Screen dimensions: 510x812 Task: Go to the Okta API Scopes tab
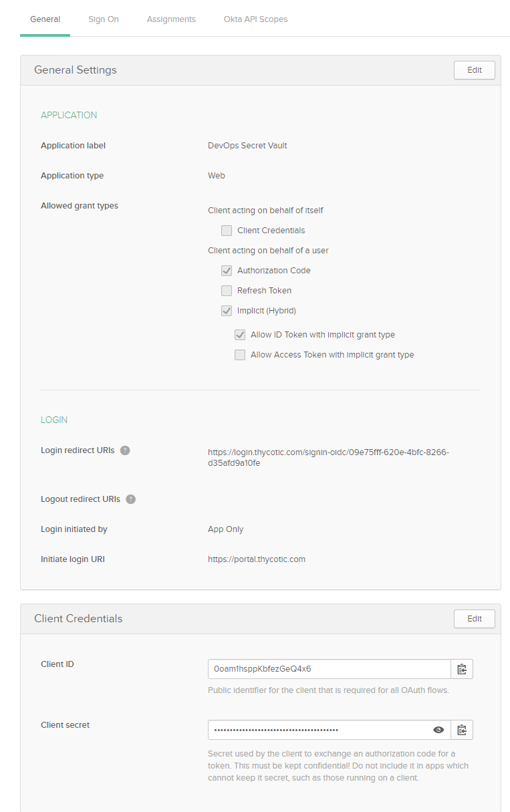click(x=255, y=19)
